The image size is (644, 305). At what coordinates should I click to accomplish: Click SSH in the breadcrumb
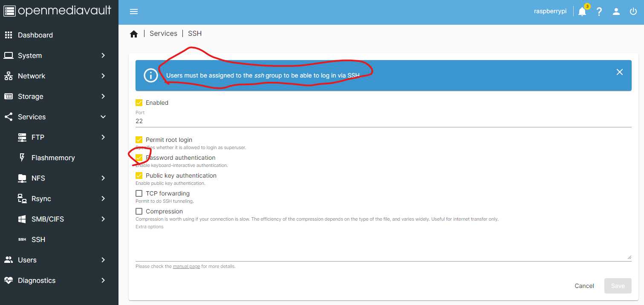click(x=195, y=33)
